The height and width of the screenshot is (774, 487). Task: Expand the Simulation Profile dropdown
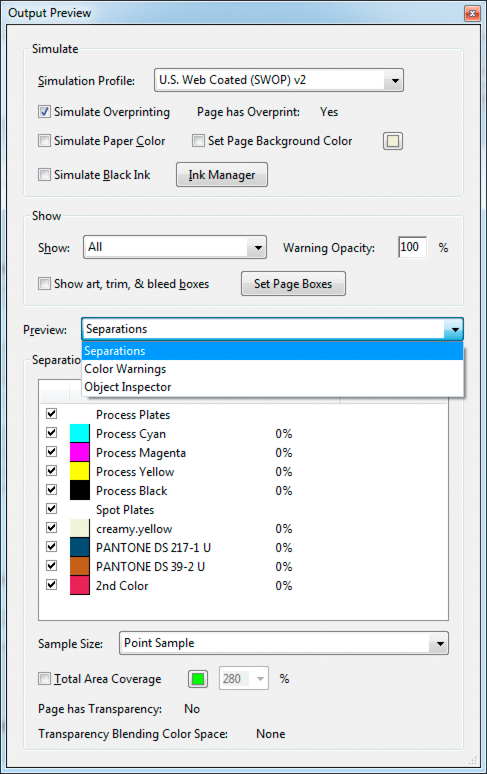pyautogui.click(x=279, y=80)
